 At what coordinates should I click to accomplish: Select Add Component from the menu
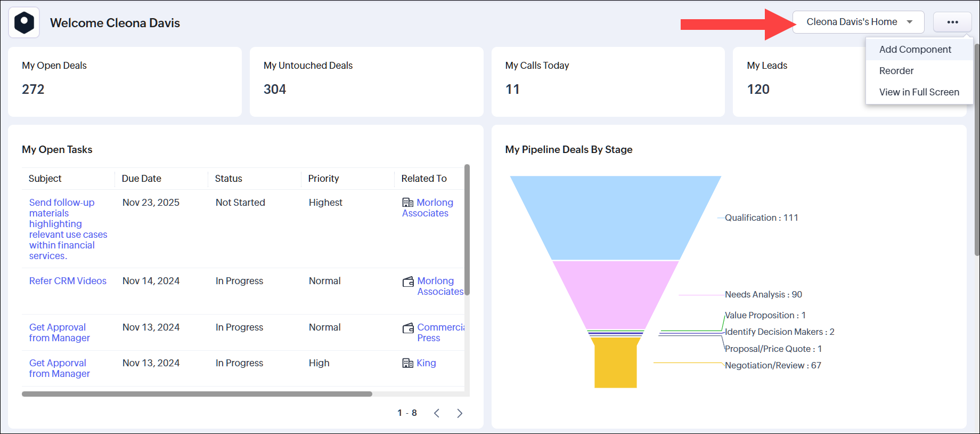(x=914, y=50)
